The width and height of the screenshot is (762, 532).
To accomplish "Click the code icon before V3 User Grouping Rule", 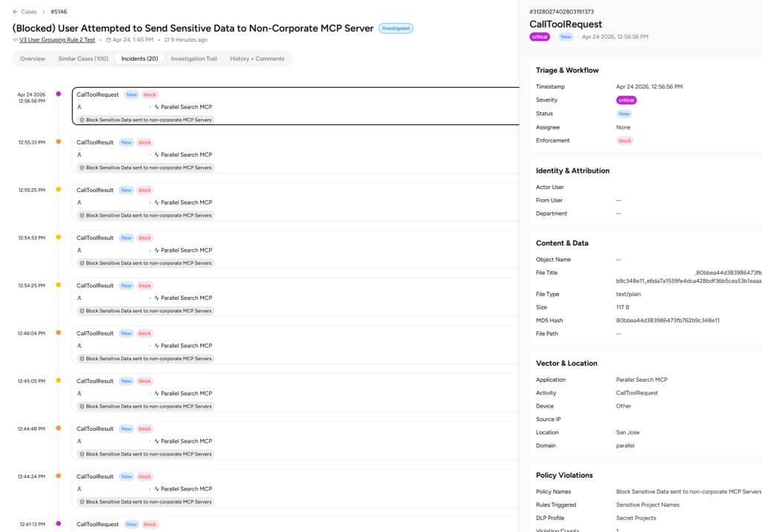I will pos(15,40).
